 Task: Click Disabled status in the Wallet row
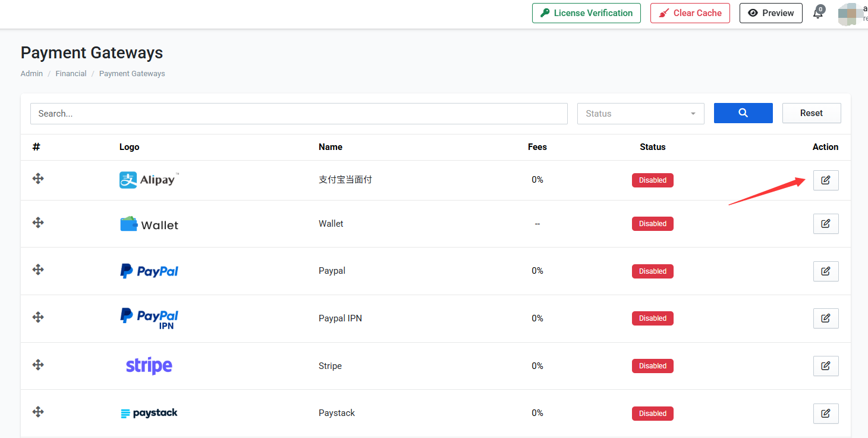click(653, 224)
